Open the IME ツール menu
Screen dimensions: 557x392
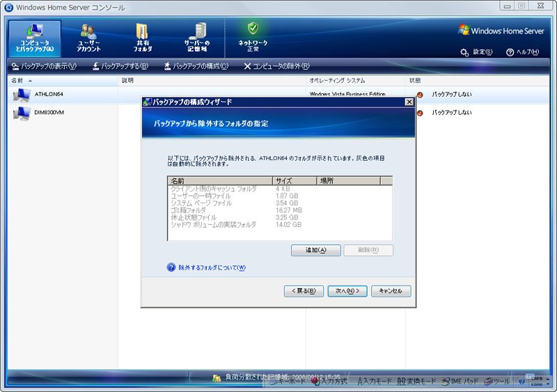(x=497, y=382)
